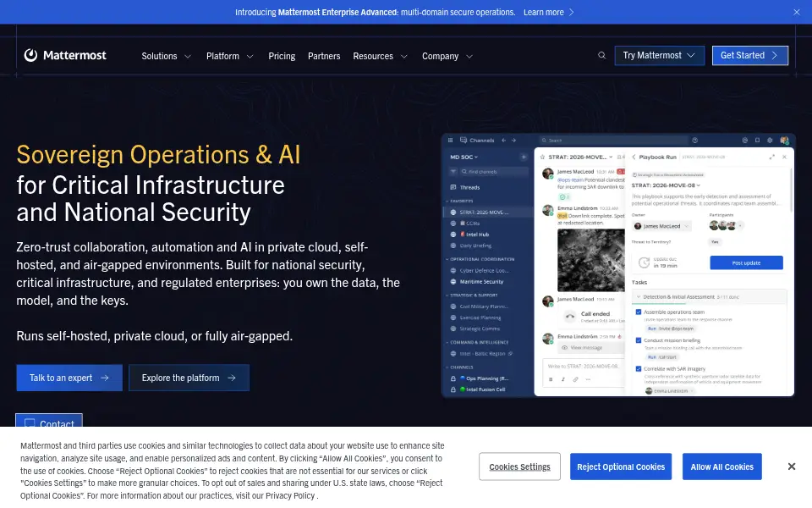This screenshot has width=812, height=508.
Task: Click the Post update button in preview
Action: tap(746, 262)
